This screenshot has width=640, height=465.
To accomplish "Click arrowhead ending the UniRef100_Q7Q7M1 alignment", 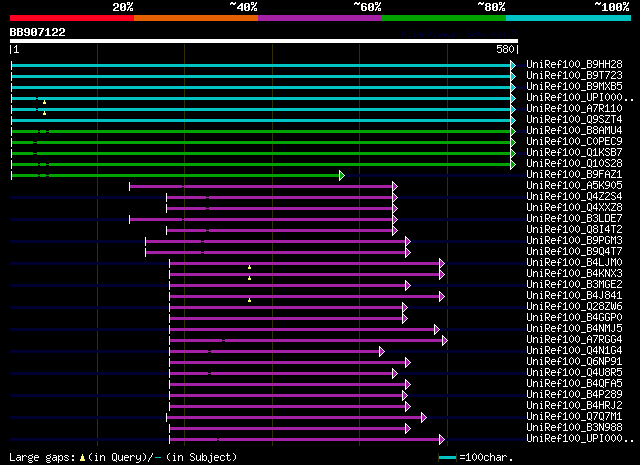I will [424, 418].
